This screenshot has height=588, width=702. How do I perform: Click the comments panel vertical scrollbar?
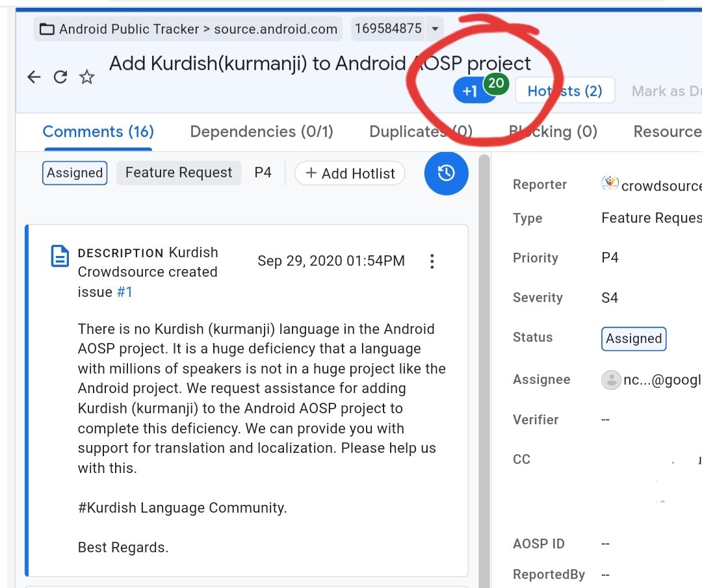484,370
